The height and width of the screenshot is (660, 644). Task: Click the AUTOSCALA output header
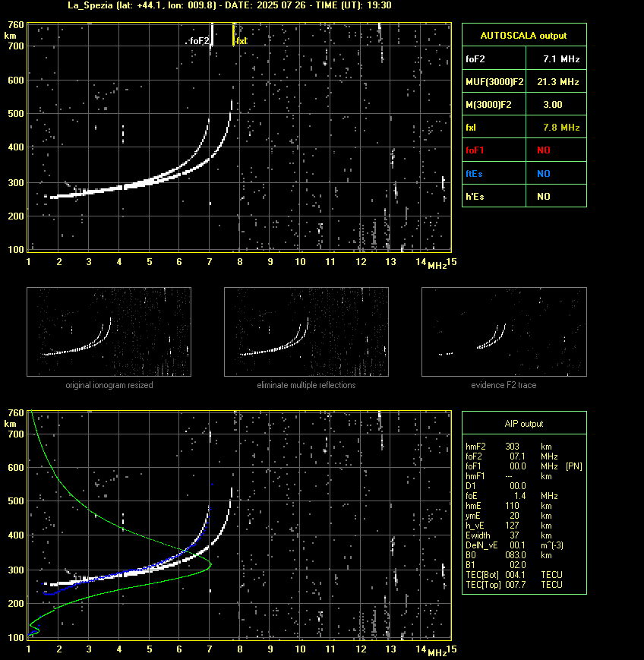[523, 36]
